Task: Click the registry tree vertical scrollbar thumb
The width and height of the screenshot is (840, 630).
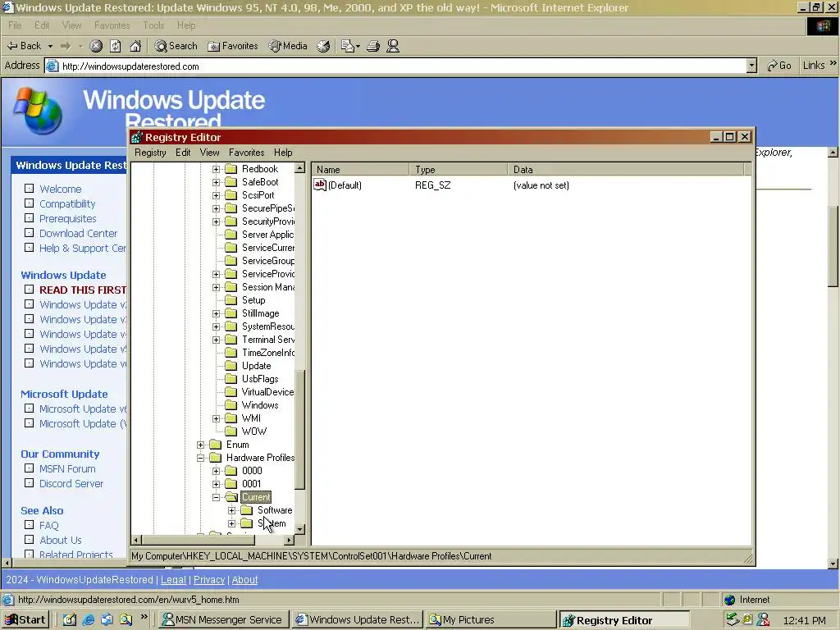Action: pos(300,428)
